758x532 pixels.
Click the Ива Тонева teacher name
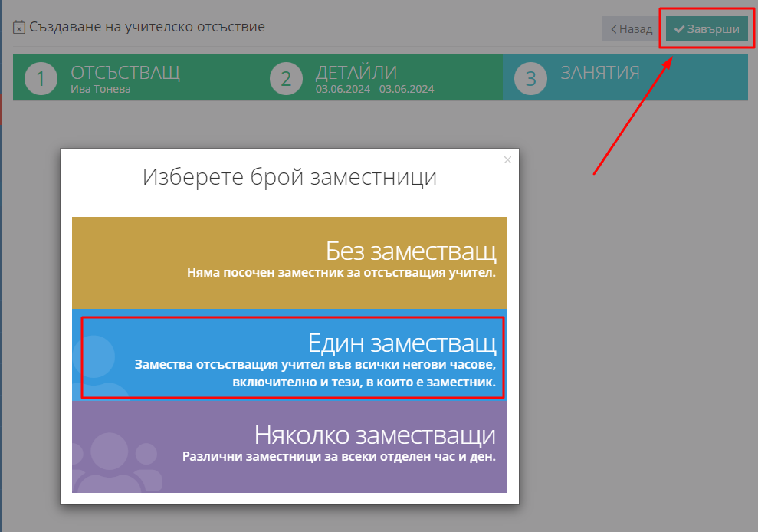tap(100, 90)
